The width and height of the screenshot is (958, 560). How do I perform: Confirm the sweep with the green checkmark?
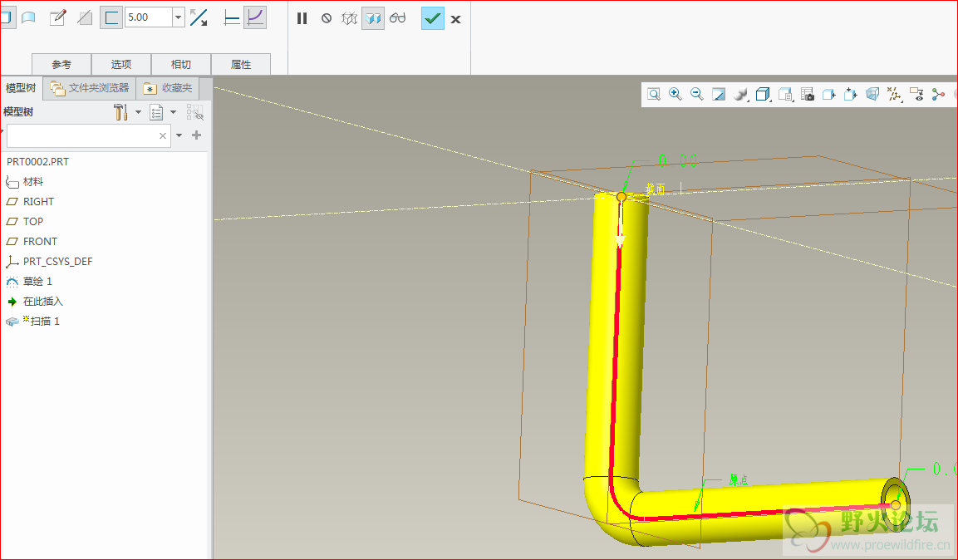(x=432, y=18)
